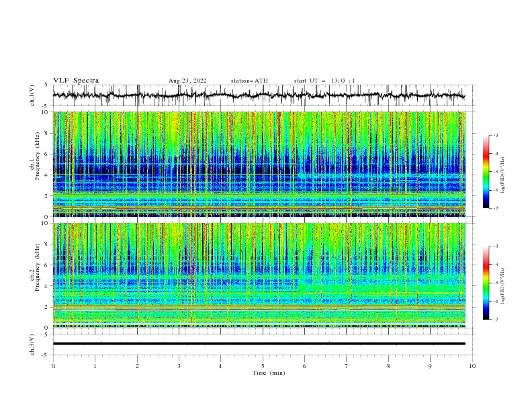Click the "-3" tick on ch.1 colorbar

[x=495, y=135]
